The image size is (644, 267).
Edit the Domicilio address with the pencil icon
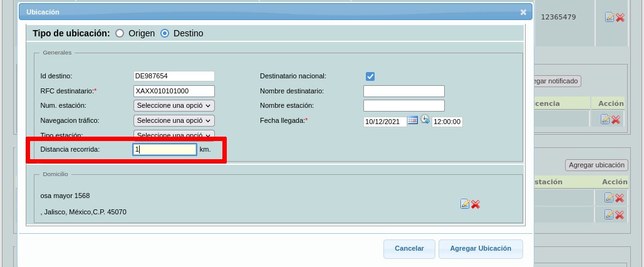pyautogui.click(x=465, y=204)
